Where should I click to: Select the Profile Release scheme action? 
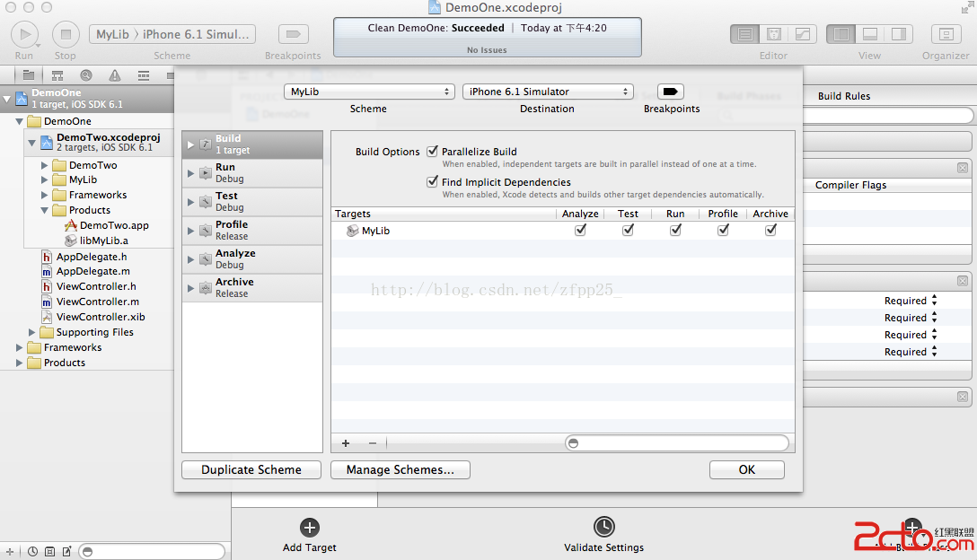251,230
